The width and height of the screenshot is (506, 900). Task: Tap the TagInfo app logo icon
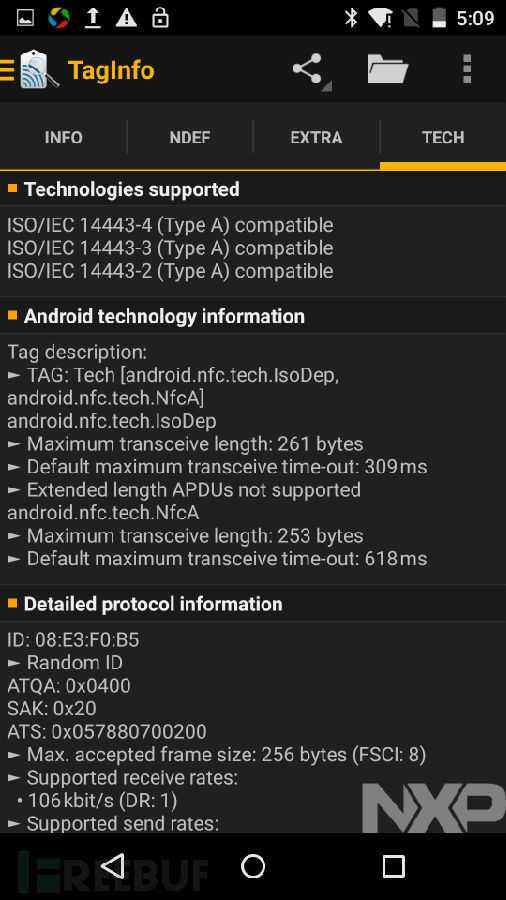tap(39, 69)
